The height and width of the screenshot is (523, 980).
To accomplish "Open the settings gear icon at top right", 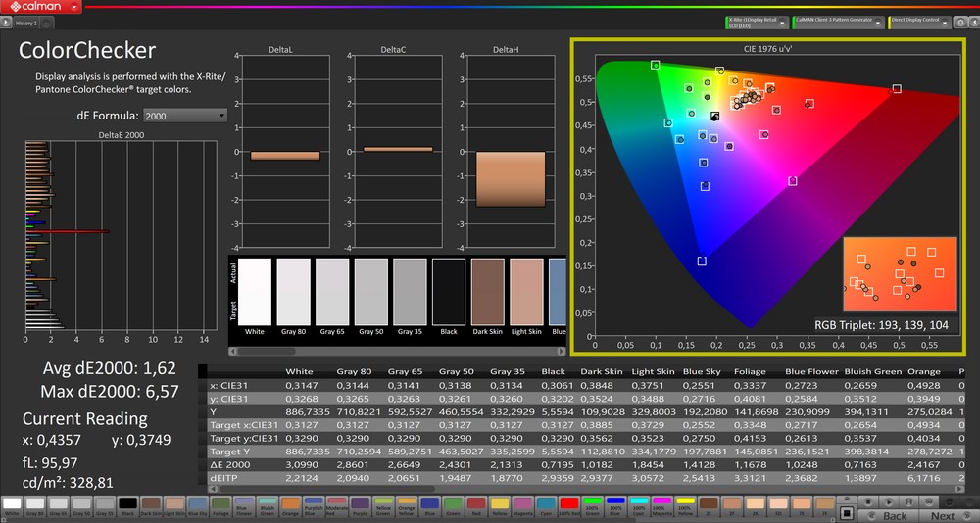I will [x=960, y=21].
